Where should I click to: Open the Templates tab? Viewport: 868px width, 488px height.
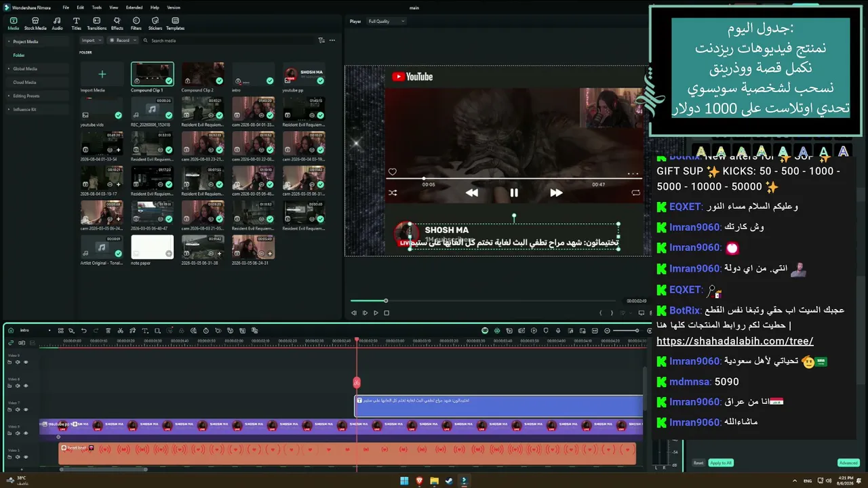point(175,24)
